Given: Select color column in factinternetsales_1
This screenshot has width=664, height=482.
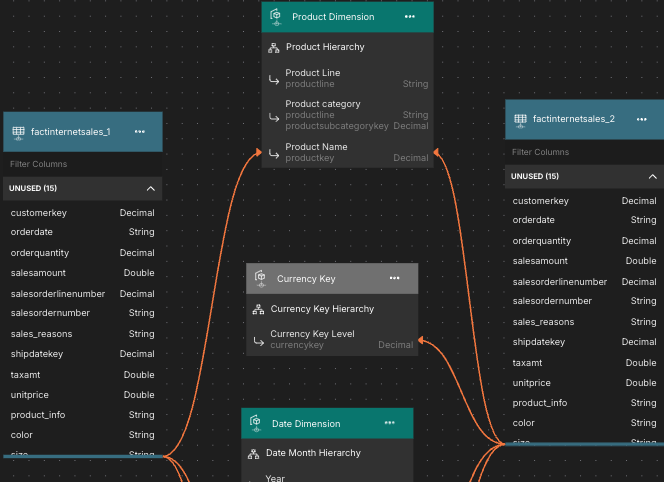Looking at the screenshot, I should [x=83, y=435].
